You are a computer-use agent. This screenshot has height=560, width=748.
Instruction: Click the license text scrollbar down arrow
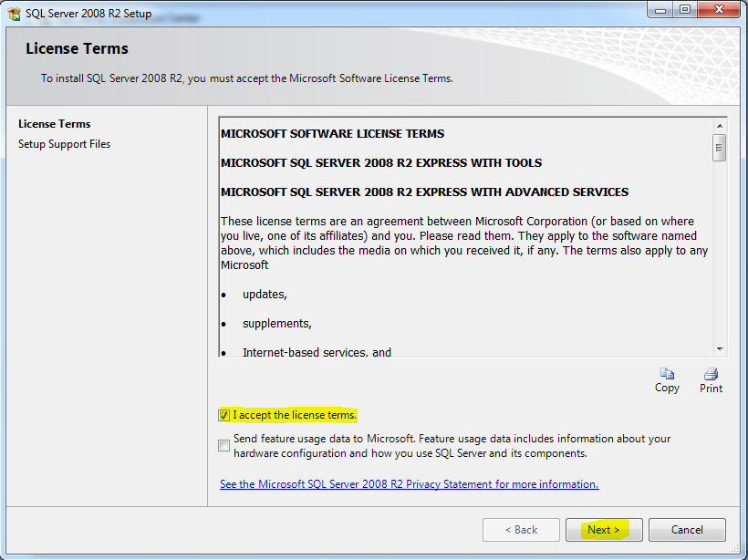tap(720, 349)
